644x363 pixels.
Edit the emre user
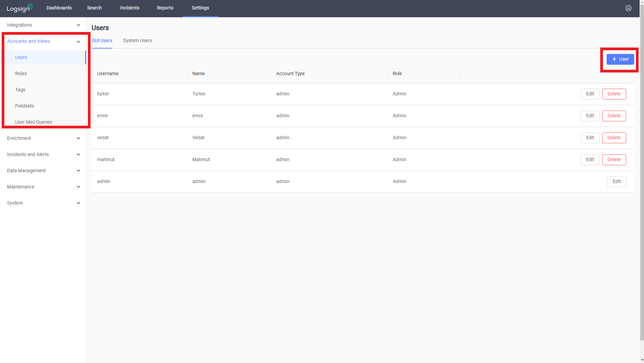(590, 116)
